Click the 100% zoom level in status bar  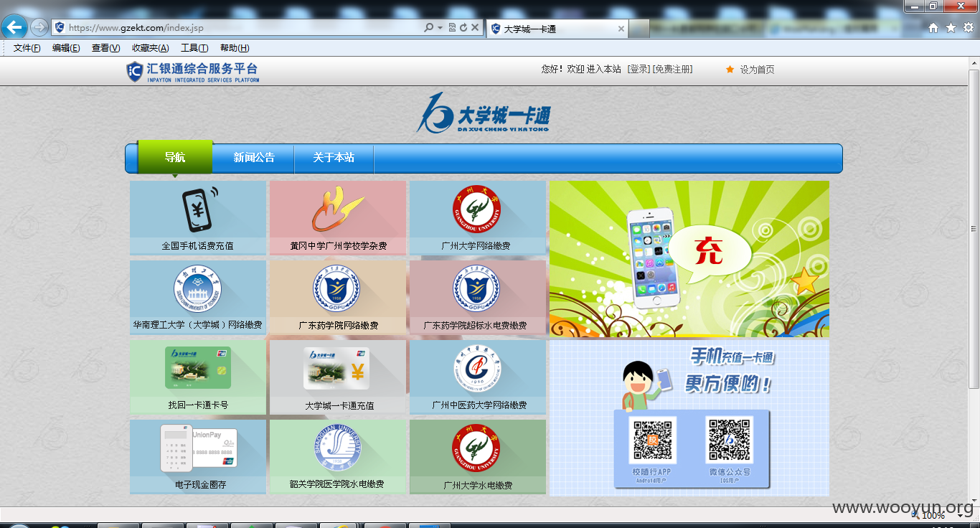pos(933,515)
